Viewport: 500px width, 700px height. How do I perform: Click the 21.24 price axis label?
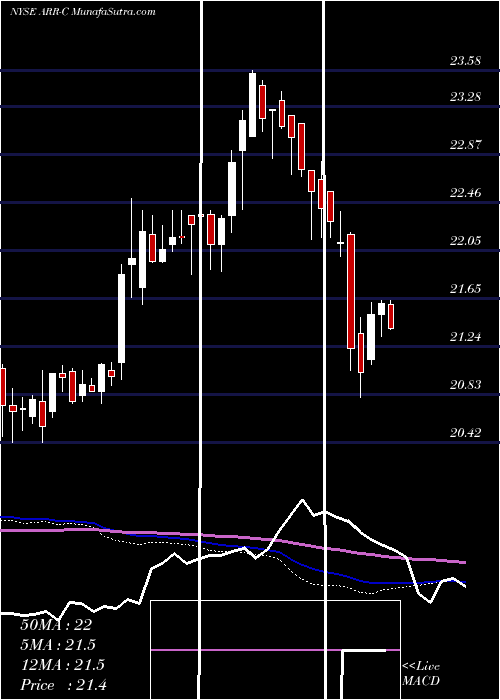tap(465, 336)
